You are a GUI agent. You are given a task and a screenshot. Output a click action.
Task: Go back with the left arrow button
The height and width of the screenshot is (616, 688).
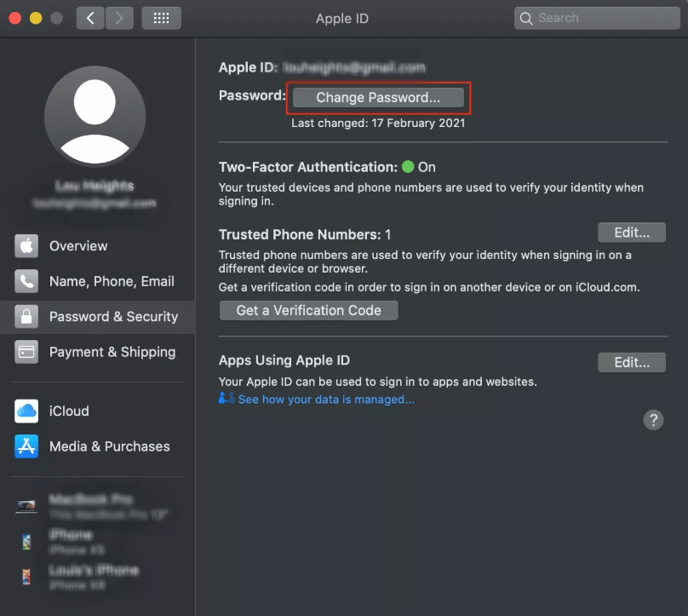pyautogui.click(x=90, y=18)
